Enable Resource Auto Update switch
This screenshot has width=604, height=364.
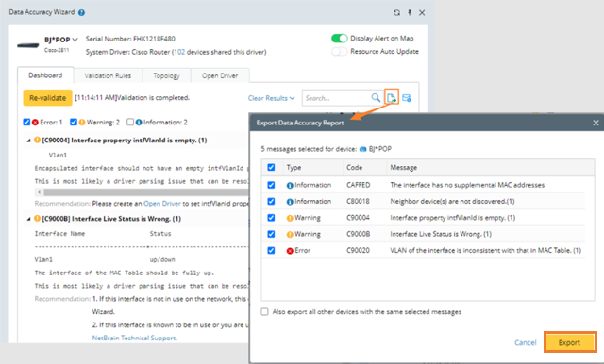(339, 51)
